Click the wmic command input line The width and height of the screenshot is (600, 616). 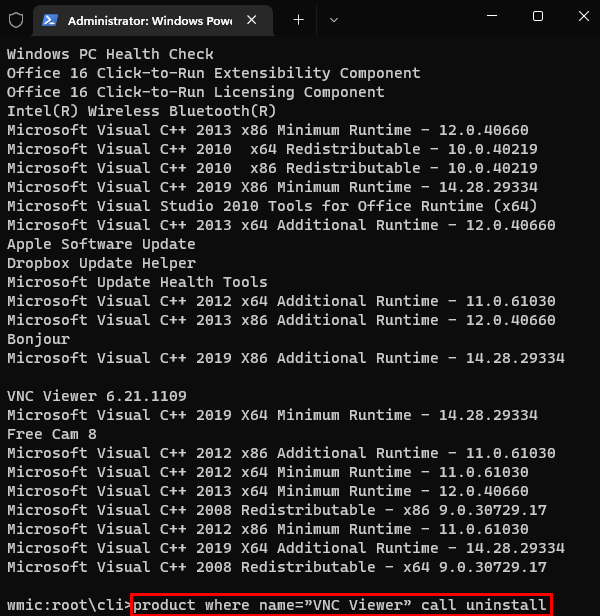pyautogui.click(x=341, y=605)
